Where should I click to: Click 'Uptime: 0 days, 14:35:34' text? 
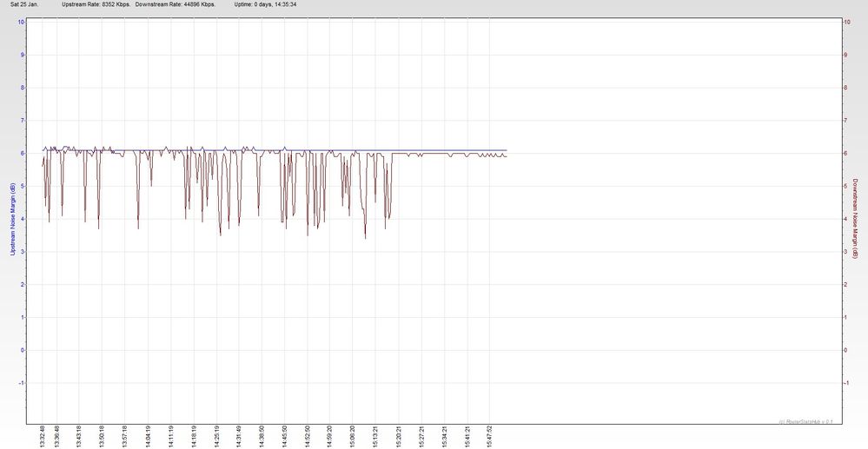[x=266, y=3]
